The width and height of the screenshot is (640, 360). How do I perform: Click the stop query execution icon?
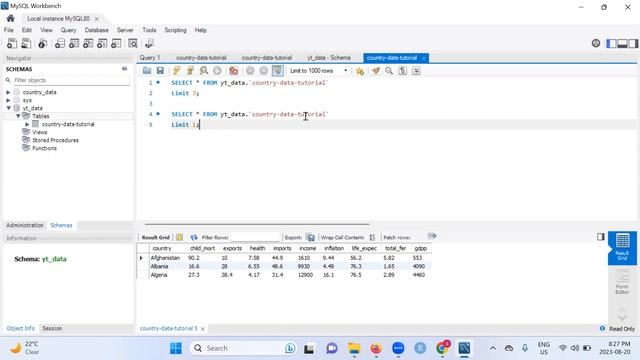(x=217, y=71)
